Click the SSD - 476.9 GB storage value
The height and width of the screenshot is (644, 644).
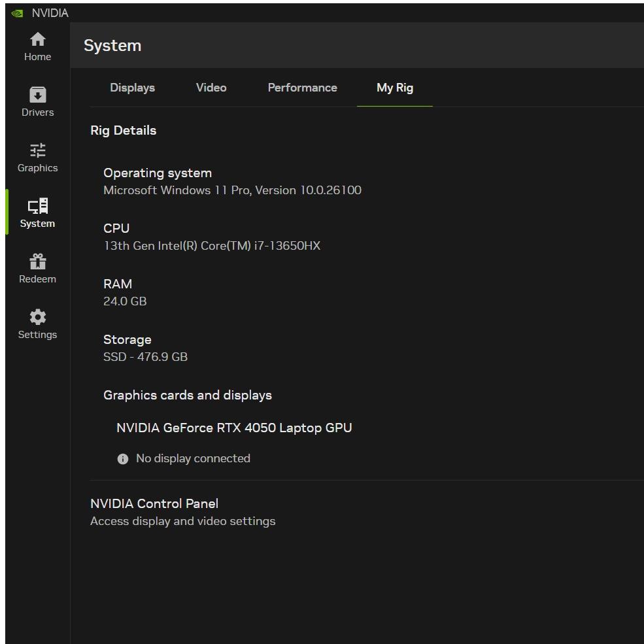click(145, 357)
